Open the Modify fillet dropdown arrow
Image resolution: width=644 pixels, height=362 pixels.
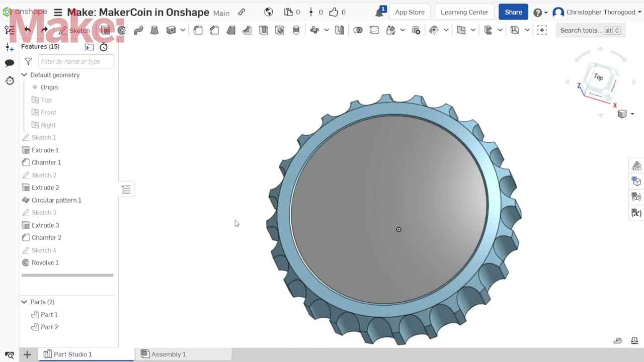446,30
